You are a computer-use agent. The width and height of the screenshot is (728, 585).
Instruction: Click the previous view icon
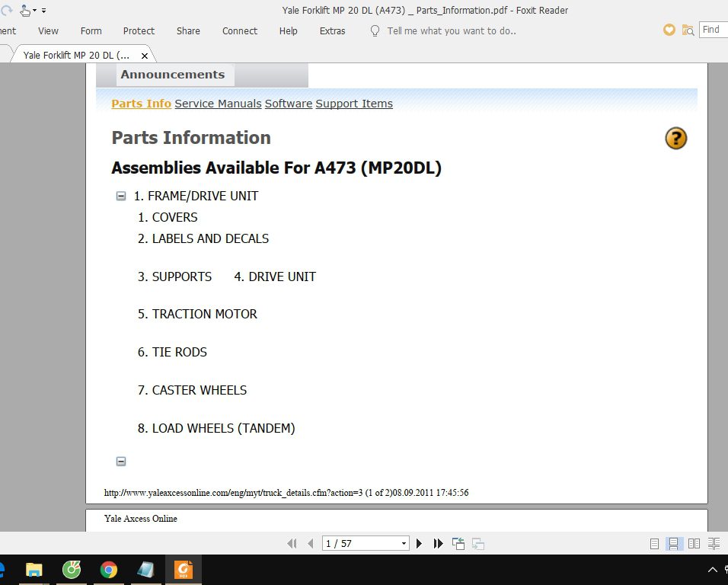458,544
